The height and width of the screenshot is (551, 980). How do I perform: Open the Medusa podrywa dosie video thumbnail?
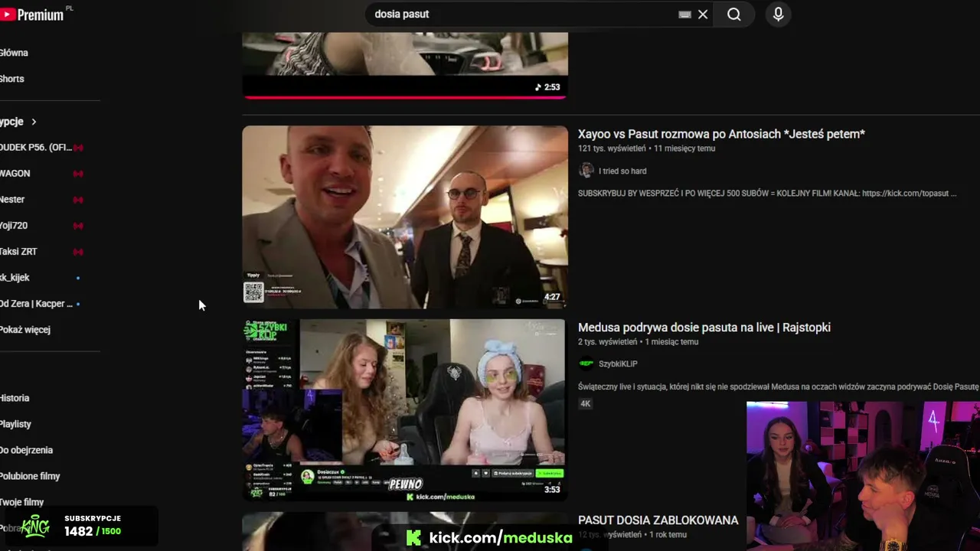click(x=404, y=409)
